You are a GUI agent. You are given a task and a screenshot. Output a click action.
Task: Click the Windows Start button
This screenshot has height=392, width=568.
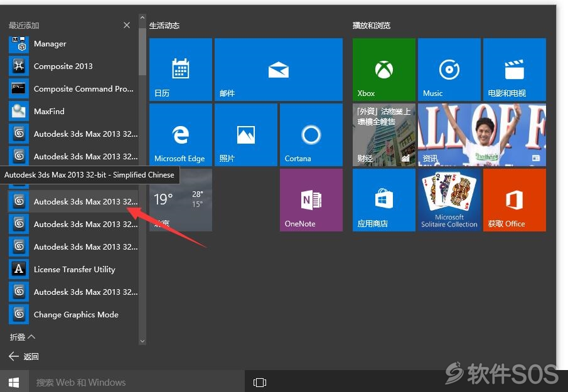click(x=14, y=382)
